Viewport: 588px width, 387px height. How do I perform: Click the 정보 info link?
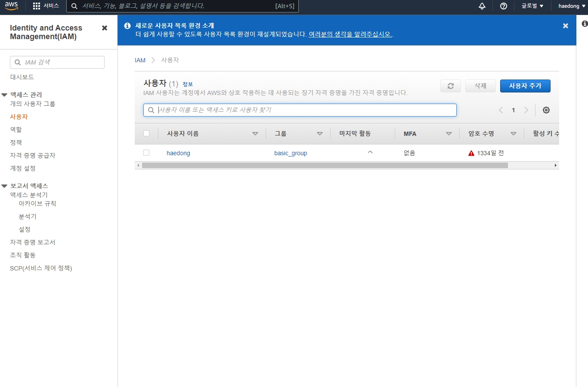pos(188,84)
